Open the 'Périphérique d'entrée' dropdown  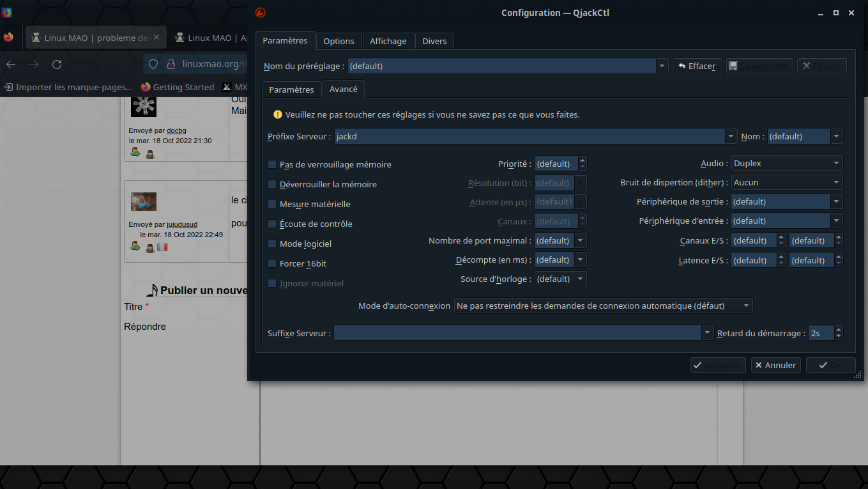(x=837, y=221)
